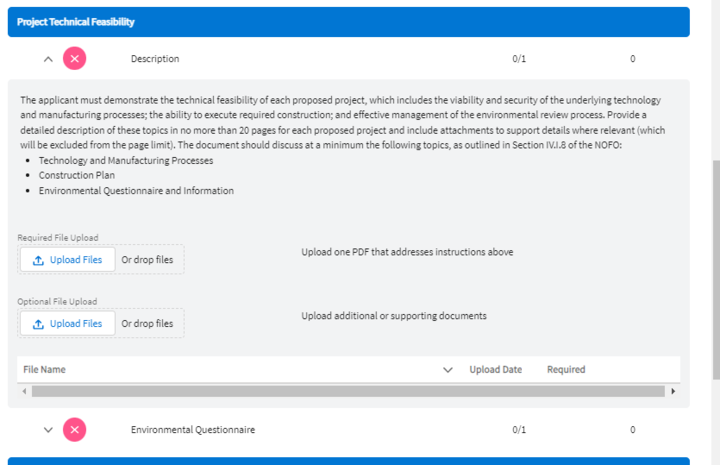Click the red X status icon beside Description
720x465 pixels.
[x=75, y=59]
